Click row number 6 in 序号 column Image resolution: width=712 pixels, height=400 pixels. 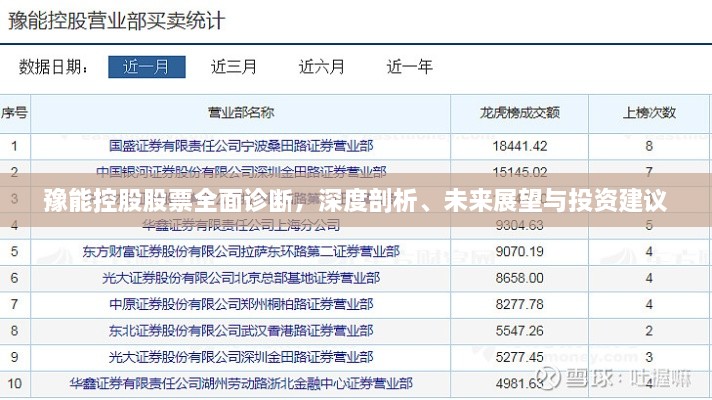pos(14,277)
